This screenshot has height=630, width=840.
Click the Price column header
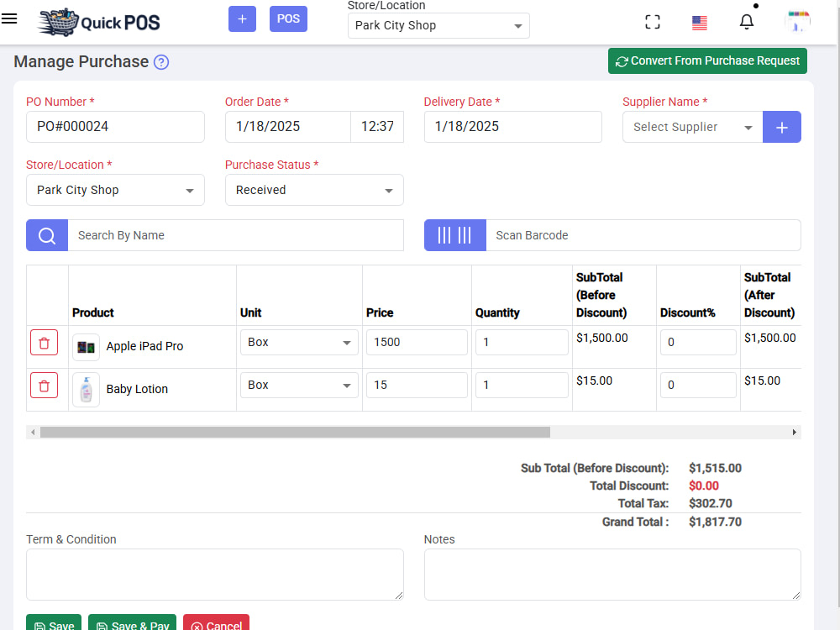(380, 312)
